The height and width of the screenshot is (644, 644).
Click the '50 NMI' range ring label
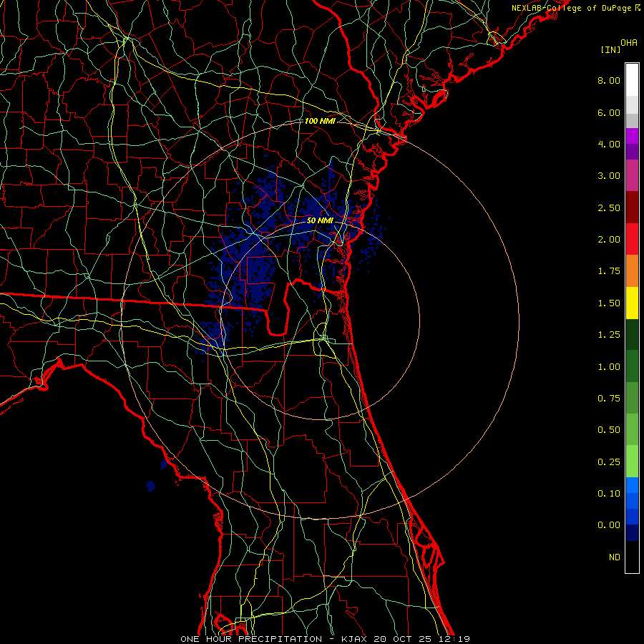pos(320,220)
